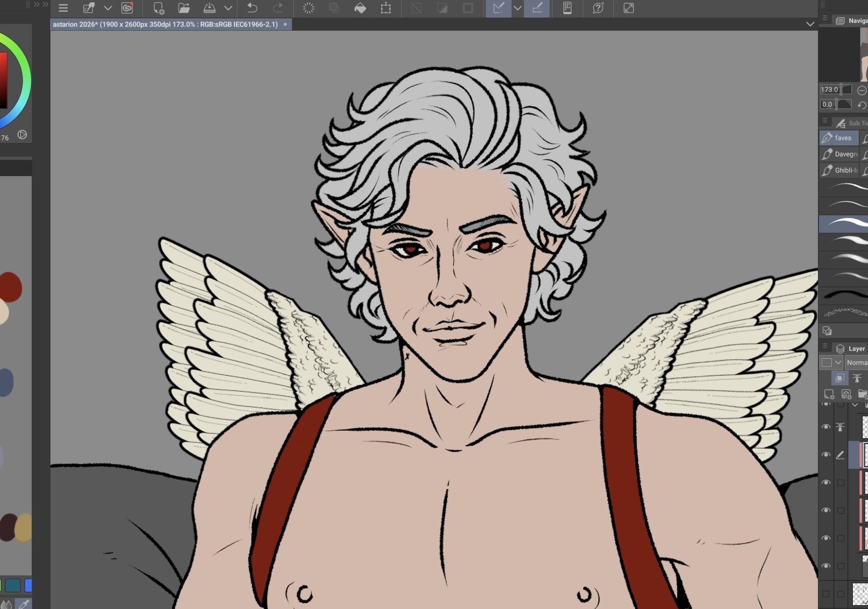868x609 pixels.
Task: Undo the last action
Action: tap(252, 8)
